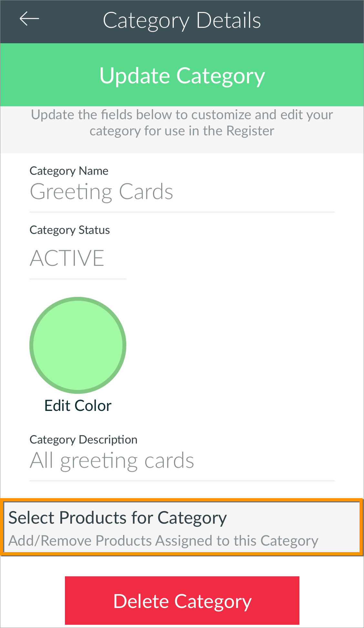Viewport: 364px width, 628px height.
Task: Click the underline beneath ACTIVE status
Action: (x=78, y=279)
